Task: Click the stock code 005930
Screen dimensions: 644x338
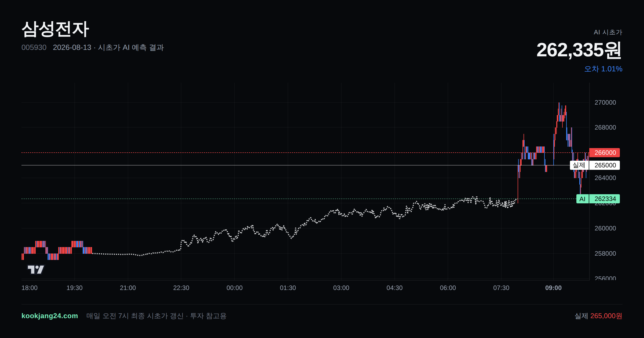Action: point(34,47)
